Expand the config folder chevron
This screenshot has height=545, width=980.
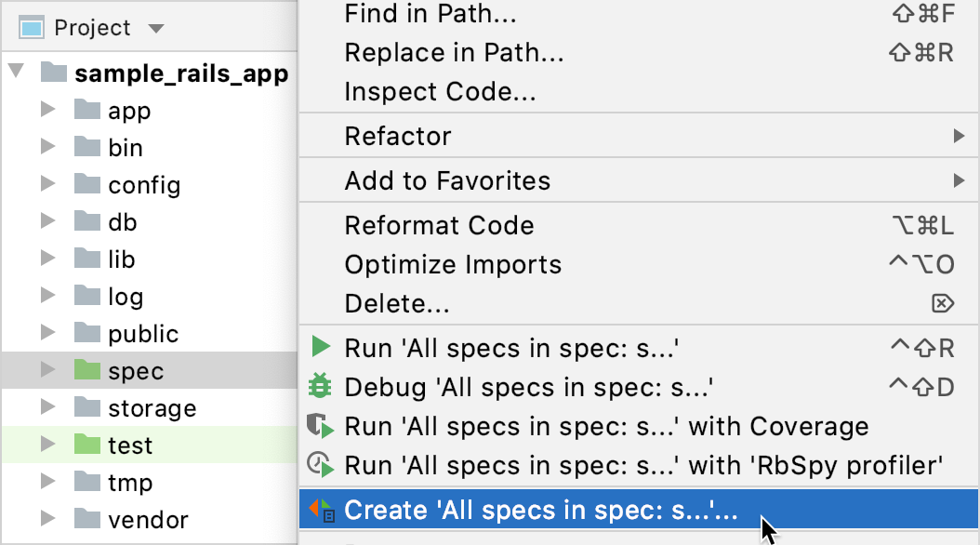pos(47,184)
